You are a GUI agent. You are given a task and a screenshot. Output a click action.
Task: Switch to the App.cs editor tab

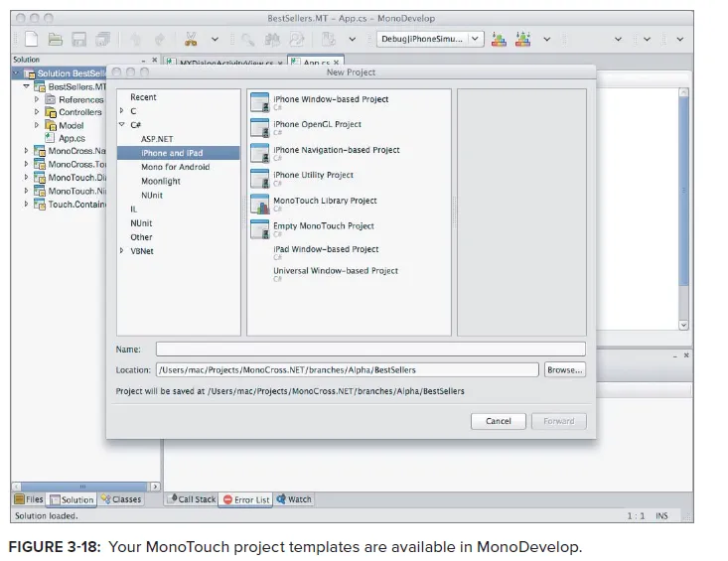[x=316, y=63]
